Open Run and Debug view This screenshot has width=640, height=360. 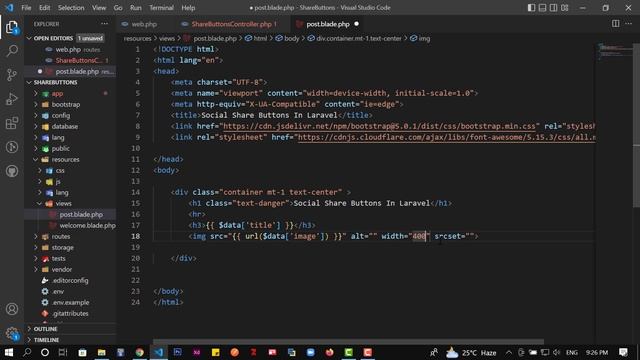(12, 99)
